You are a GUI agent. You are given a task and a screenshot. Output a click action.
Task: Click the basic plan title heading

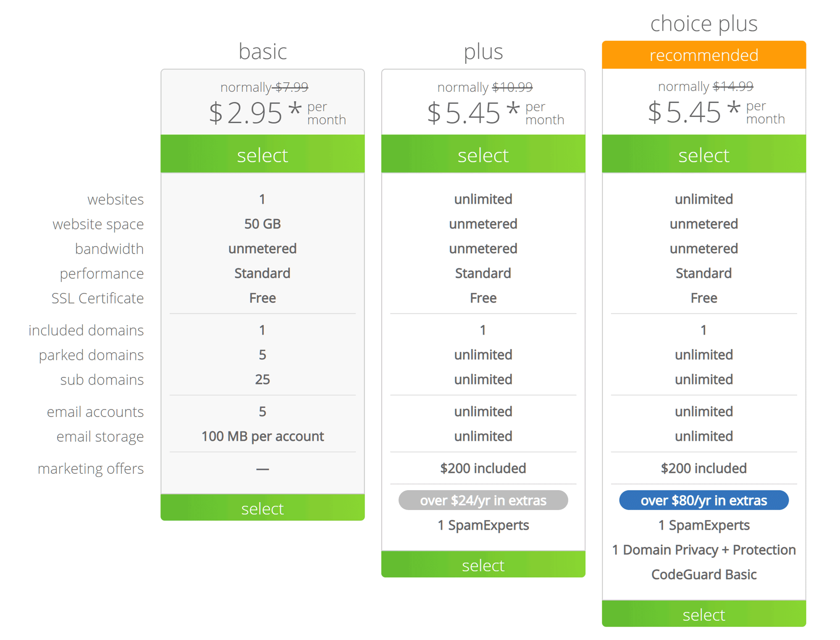coord(262,51)
